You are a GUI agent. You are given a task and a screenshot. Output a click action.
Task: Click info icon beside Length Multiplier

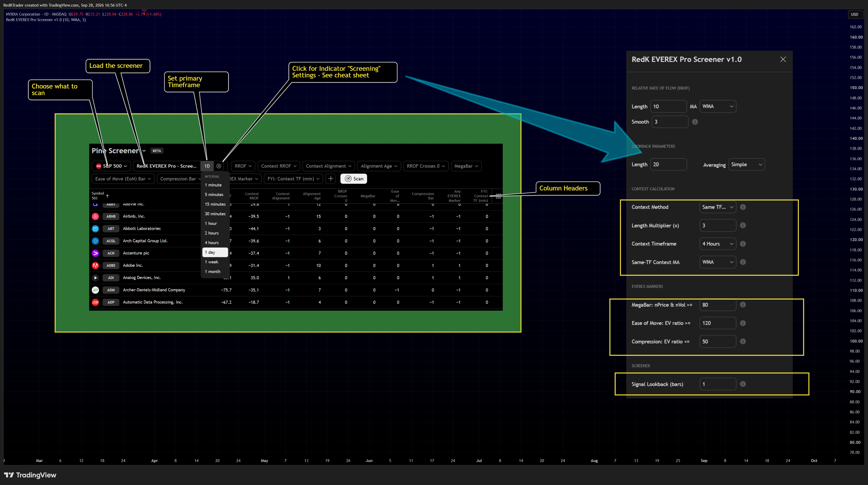click(x=743, y=225)
